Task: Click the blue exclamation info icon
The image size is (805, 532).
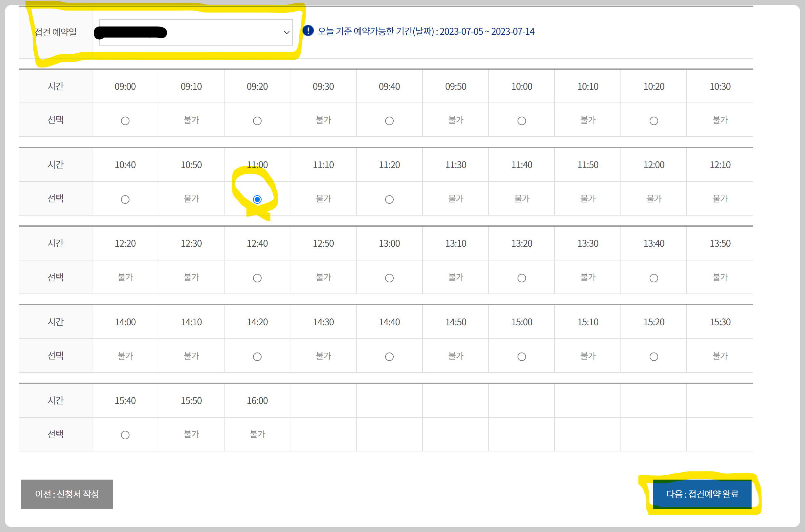Action: point(308,31)
